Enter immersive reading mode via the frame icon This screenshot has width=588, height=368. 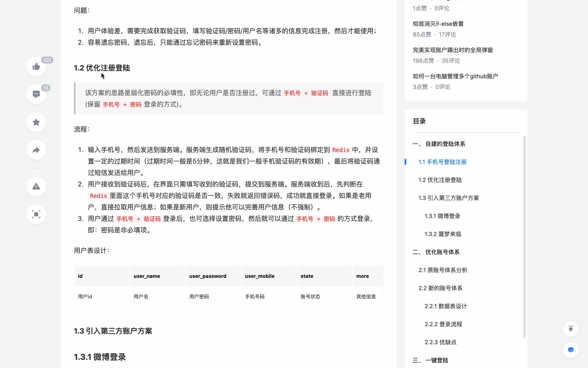36,214
